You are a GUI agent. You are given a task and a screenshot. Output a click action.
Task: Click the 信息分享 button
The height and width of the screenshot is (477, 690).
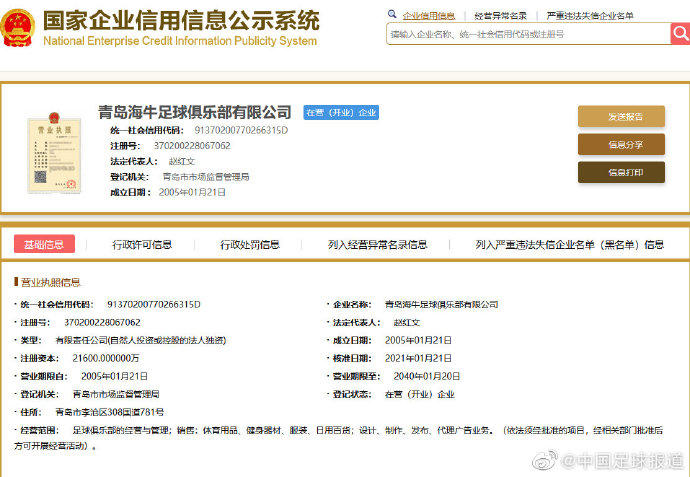tap(621, 144)
